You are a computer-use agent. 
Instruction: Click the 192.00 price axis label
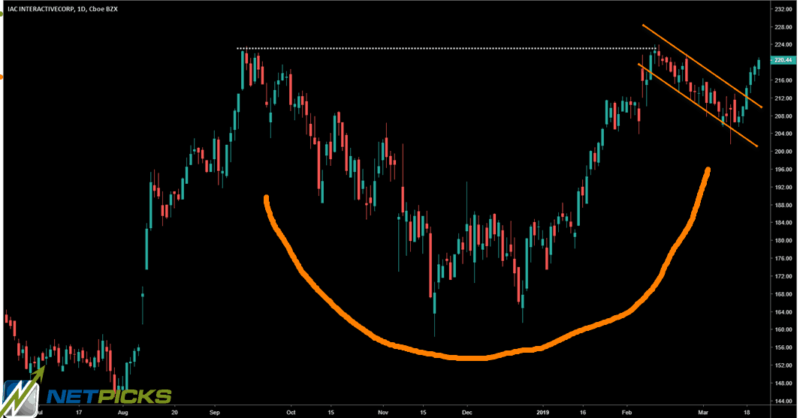(783, 187)
